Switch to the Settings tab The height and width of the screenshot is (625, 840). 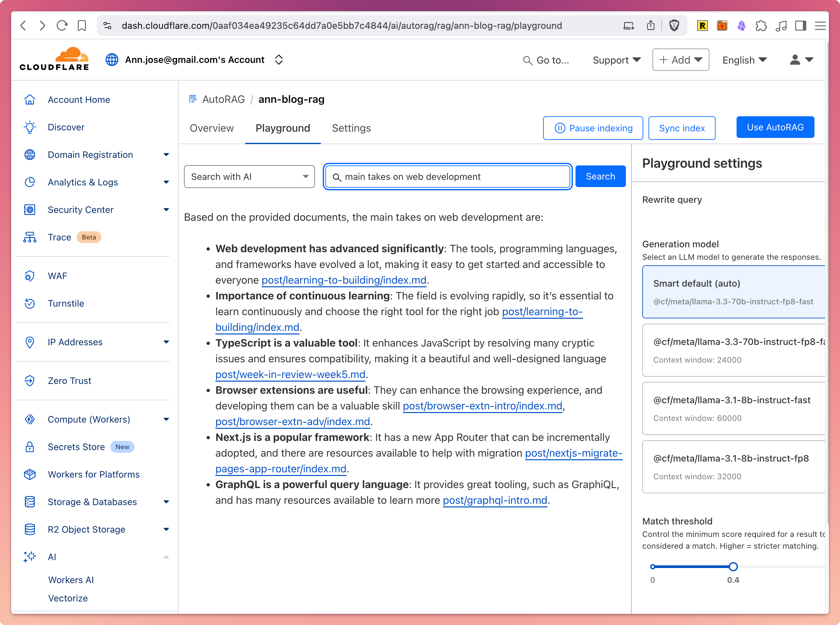point(351,128)
